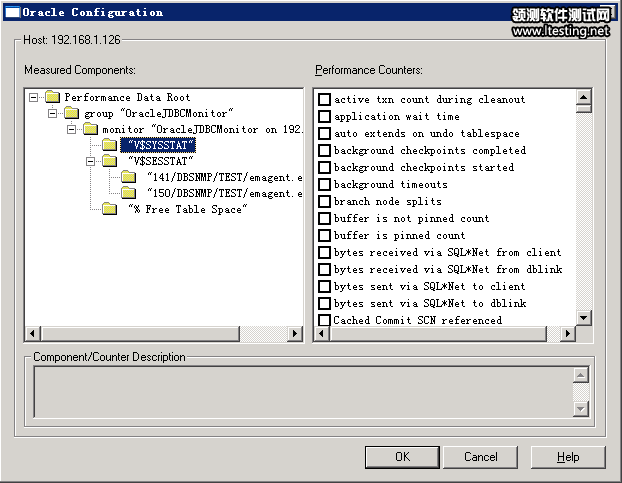This screenshot has width=622, height=483.
Task: Enable bytes received via SQL*Net from dblink
Action: (x=324, y=270)
